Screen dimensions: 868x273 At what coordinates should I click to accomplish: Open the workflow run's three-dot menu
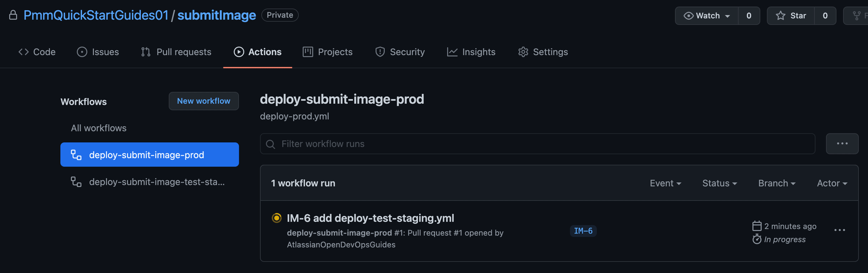click(x=839, y=230)
